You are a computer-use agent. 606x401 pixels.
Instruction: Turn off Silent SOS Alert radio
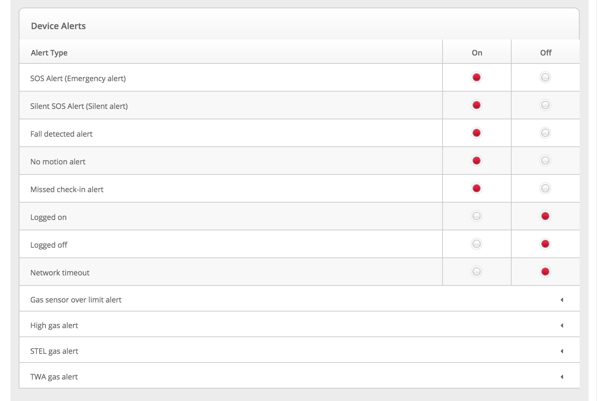pyautogui.click(x=545, y=105)
